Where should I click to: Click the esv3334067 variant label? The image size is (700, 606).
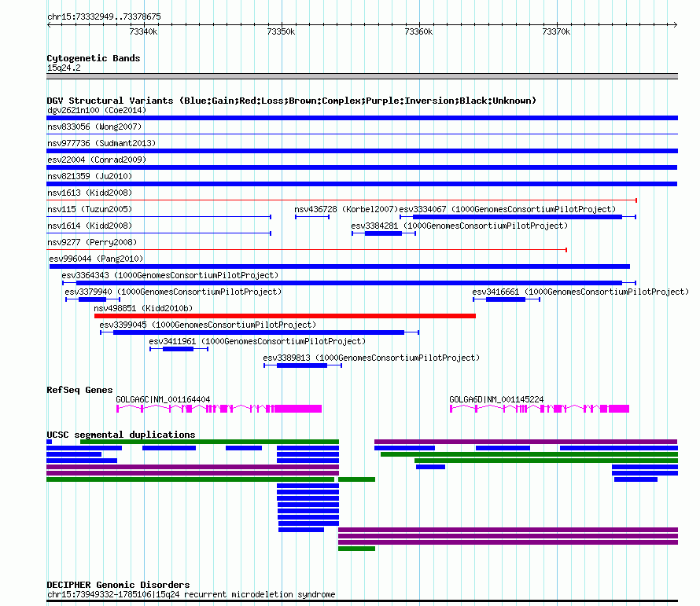click(x=507, y=209)
